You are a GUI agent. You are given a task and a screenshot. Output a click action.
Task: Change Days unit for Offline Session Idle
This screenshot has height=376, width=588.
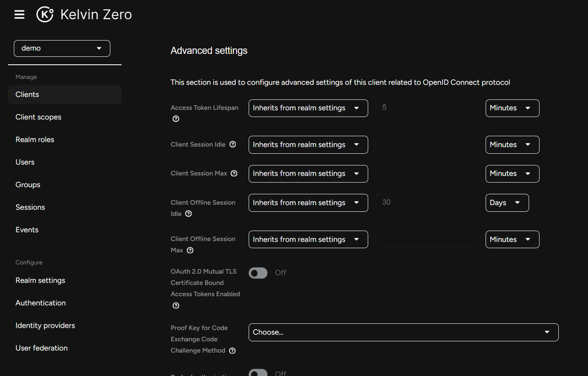507,203
